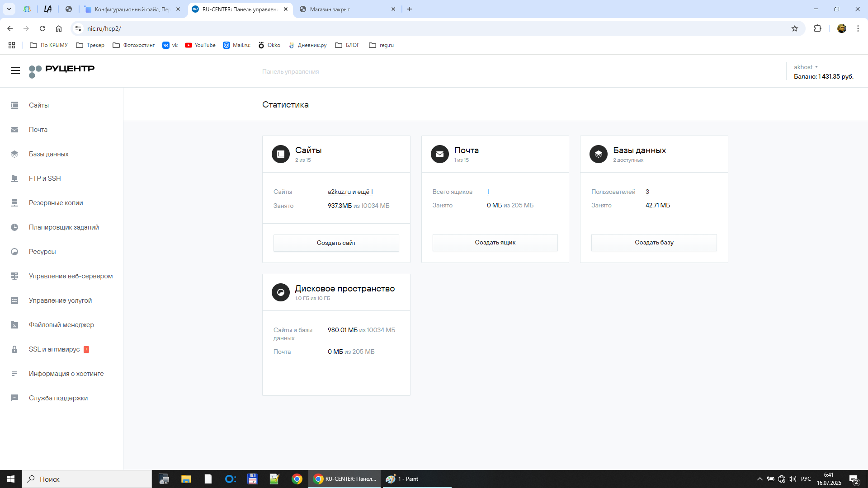Open the browser extensions puzzle icon
This screenshot has height=488, width=868.
[817, 28]
